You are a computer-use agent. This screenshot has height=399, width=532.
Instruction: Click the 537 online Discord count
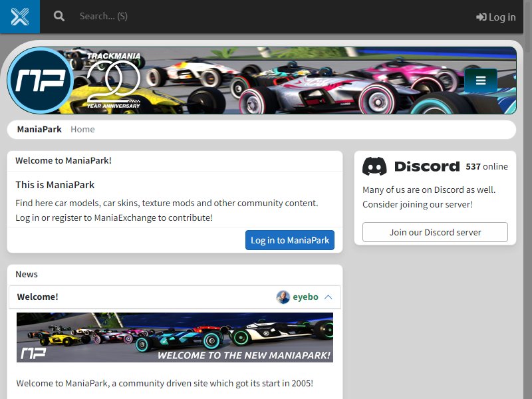tap(487, 167)
